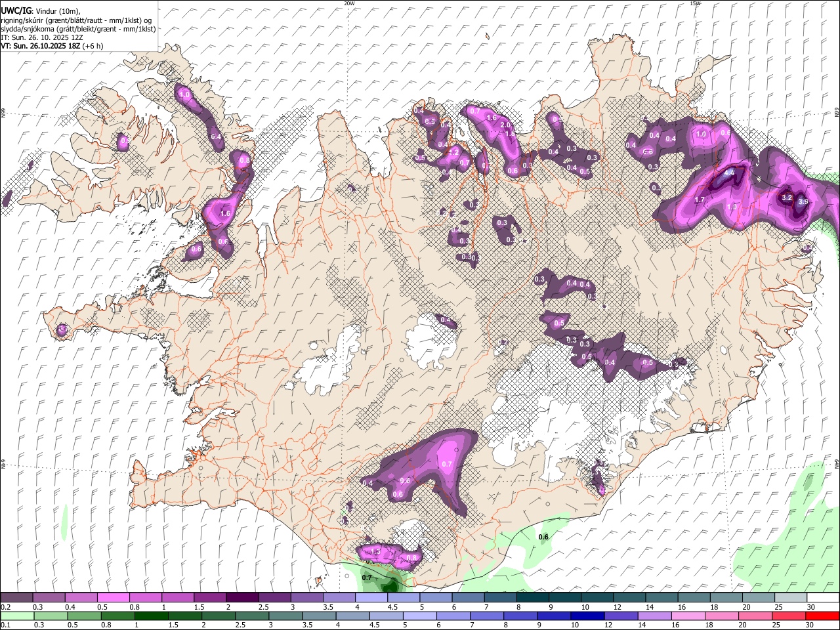Viewport: 840px width, 630px height.
Task: Click the 20W longitude label
Action: click(349, 3)
